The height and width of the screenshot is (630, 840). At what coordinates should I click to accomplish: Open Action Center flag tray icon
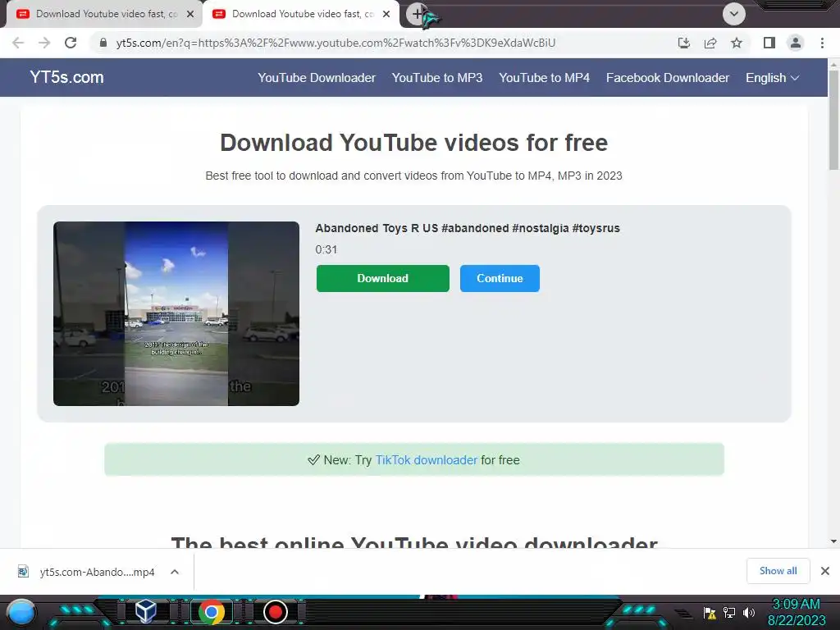(x=710, y=612)
